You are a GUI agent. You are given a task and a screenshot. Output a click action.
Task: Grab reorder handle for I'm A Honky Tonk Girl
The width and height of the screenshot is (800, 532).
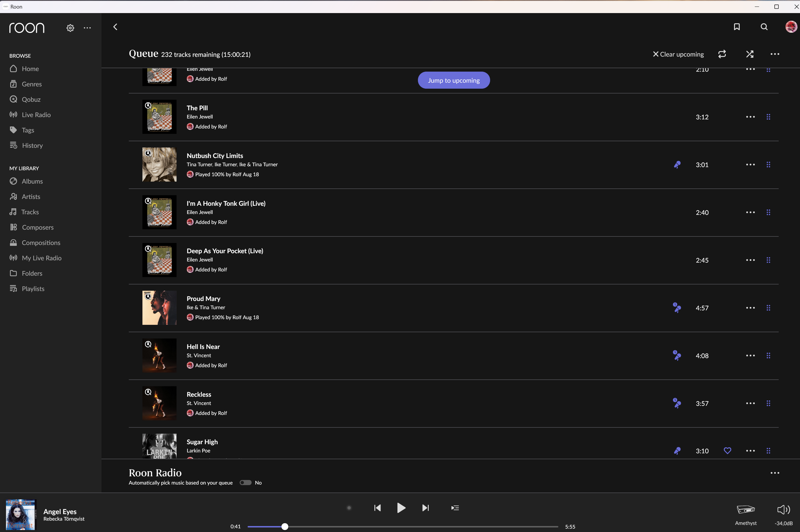coord(768,212)
